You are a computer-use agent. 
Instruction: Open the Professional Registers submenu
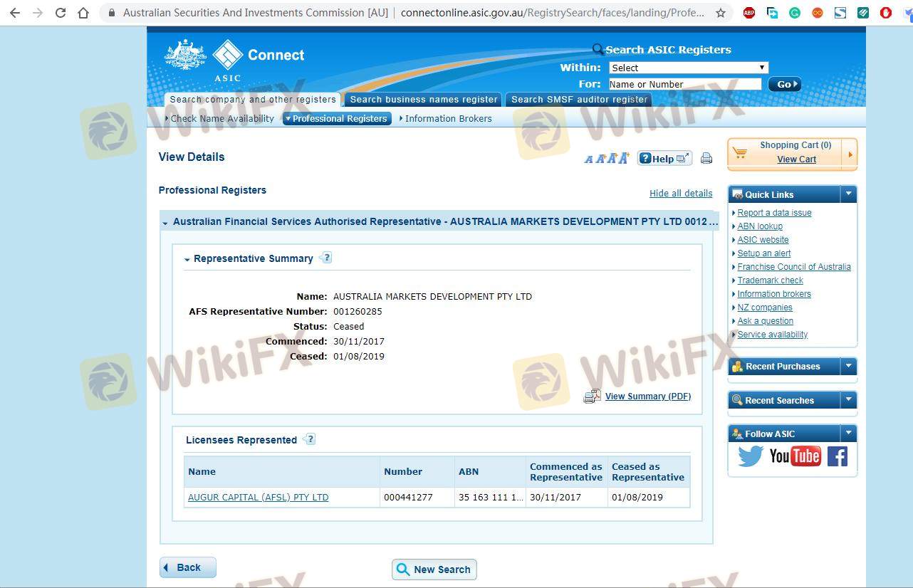(337, 119)
